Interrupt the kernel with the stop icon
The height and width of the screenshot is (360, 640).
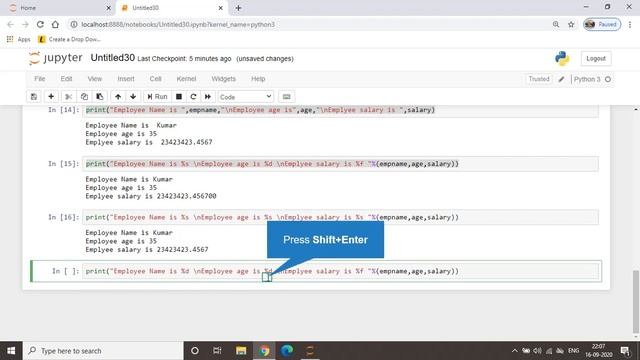(x=179, y=97)
